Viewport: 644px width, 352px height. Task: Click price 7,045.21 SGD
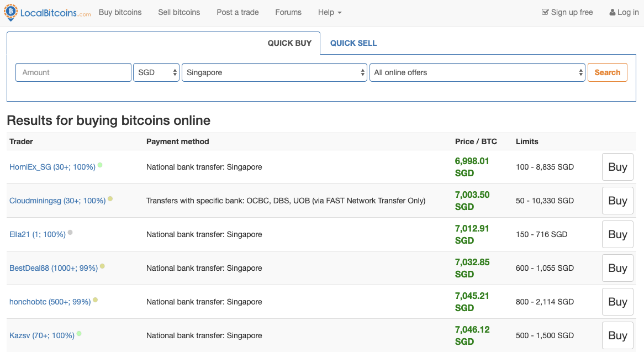tap(472, 302)
